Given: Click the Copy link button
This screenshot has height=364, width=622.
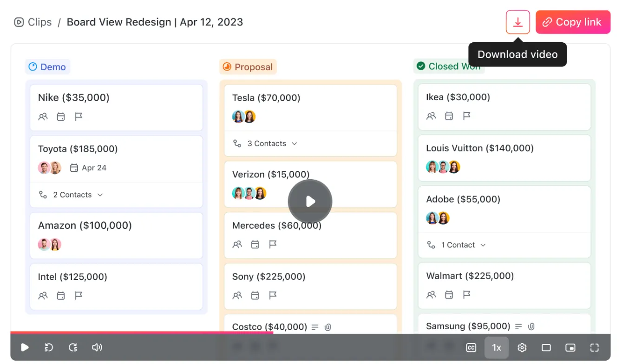Looking at the screenshot, I should (x=573, y=22).
